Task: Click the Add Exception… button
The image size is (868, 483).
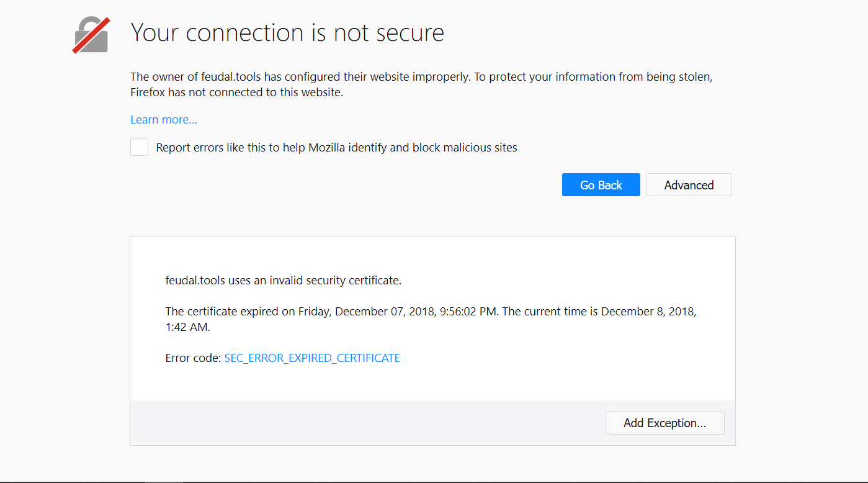Action: pos(664,423)
